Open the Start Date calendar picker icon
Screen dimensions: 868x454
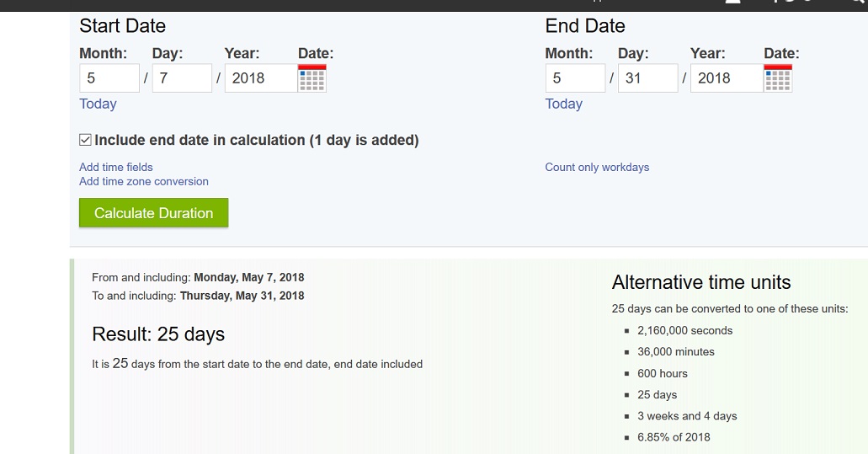click(312, 78)
